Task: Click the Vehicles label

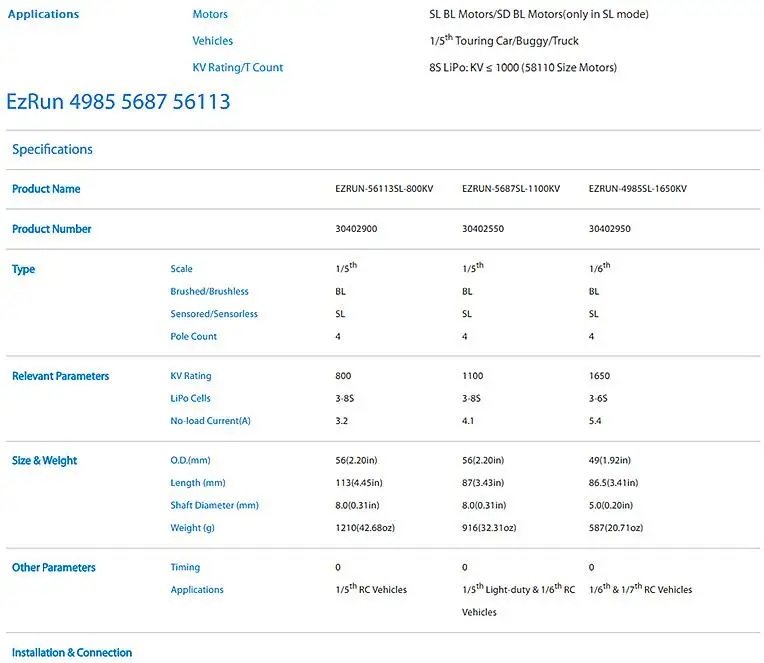Action: click(212, 41)
